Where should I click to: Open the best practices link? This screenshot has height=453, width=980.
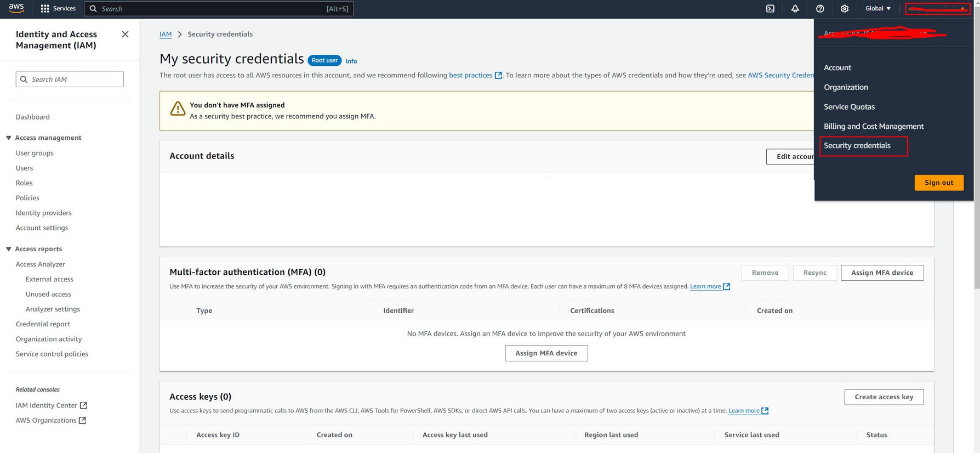pos(471,75)
